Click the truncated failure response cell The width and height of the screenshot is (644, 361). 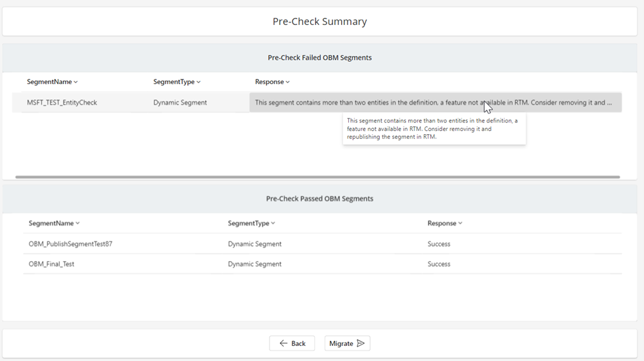coord(435,103)
